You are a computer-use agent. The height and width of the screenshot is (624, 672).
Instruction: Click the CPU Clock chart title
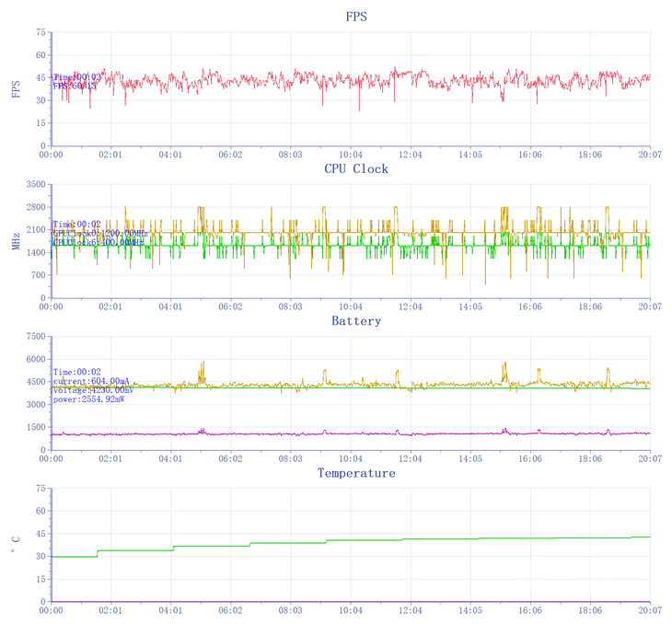click(356, 169)
